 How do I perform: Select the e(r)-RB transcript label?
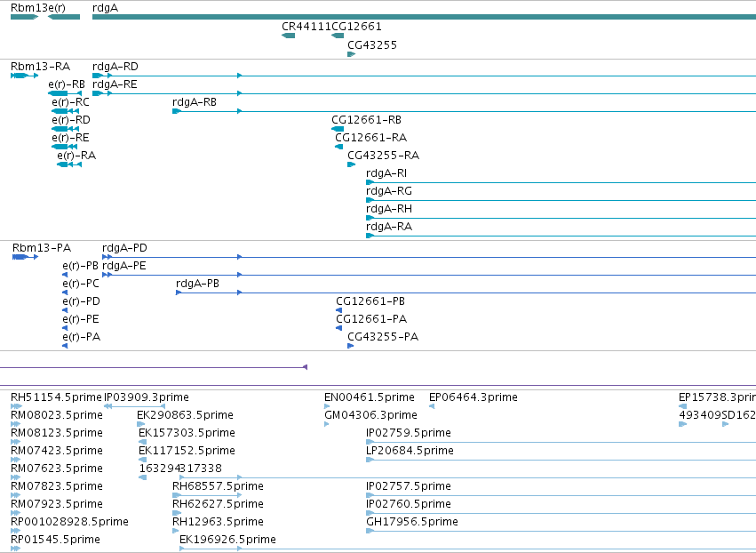tap(67, 84)
